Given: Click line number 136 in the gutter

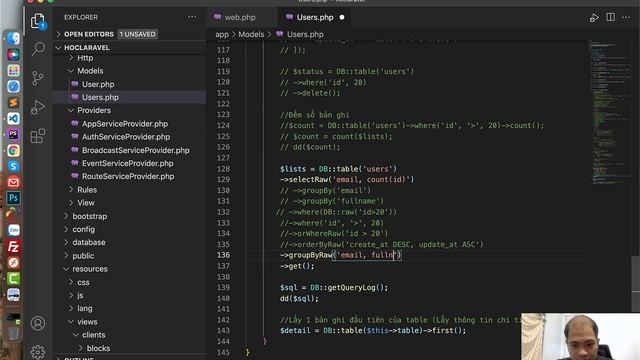Looking at the screenshot, I should tap(223, 255).
